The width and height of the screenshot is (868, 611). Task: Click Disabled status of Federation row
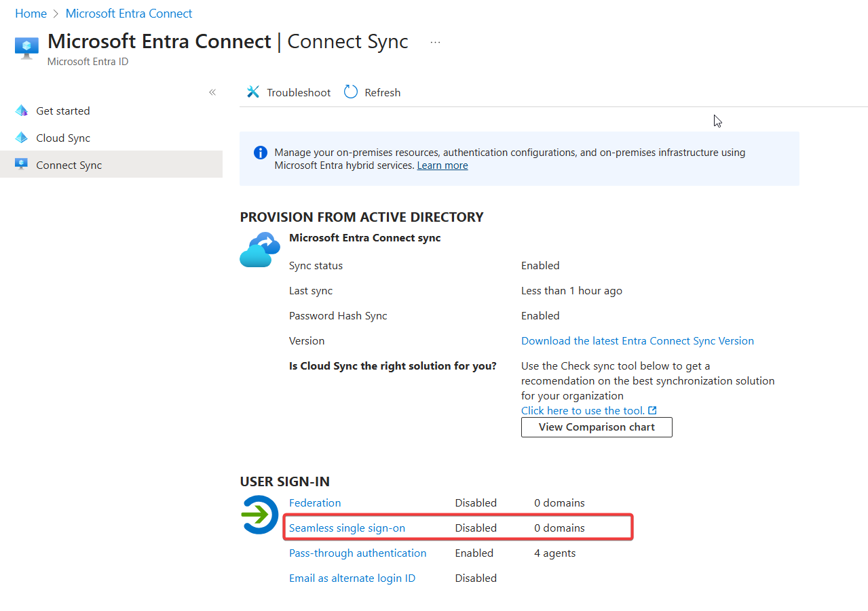[476, 502]
